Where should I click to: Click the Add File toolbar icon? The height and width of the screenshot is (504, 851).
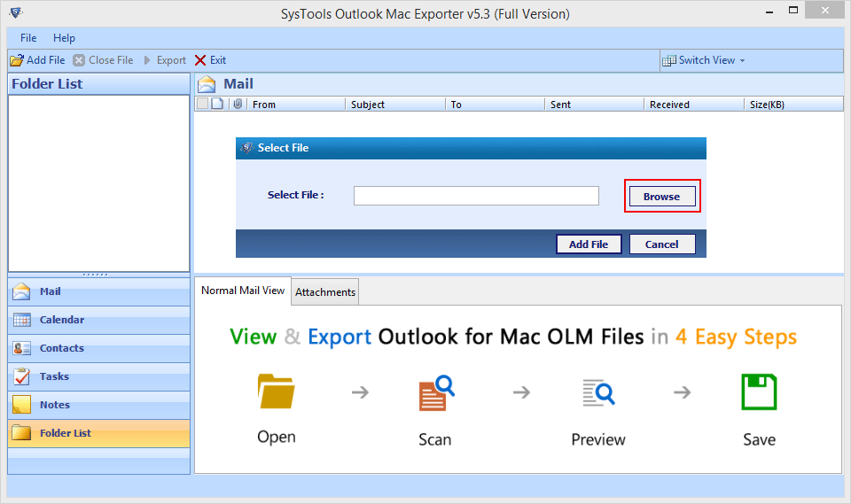(x=16, y=60)
